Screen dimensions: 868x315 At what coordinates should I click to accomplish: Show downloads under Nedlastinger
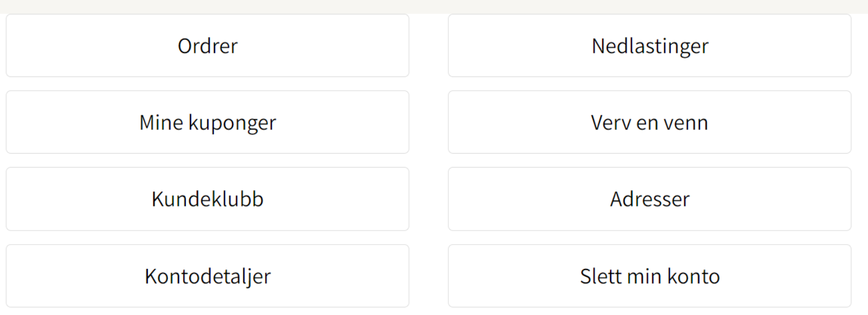click(649, 46)
